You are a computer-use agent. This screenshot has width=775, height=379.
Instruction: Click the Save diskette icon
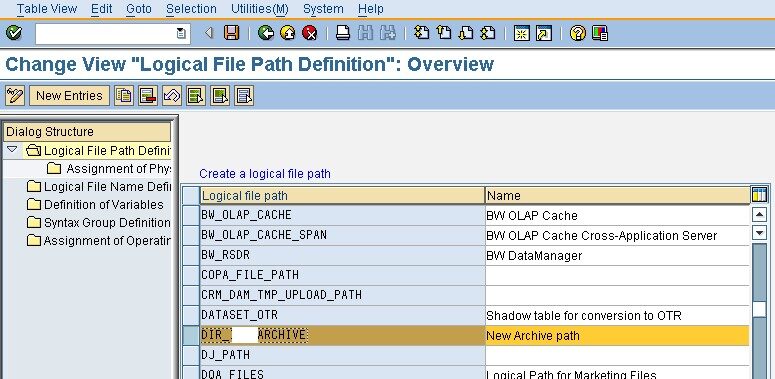click(x=231, y=33)
